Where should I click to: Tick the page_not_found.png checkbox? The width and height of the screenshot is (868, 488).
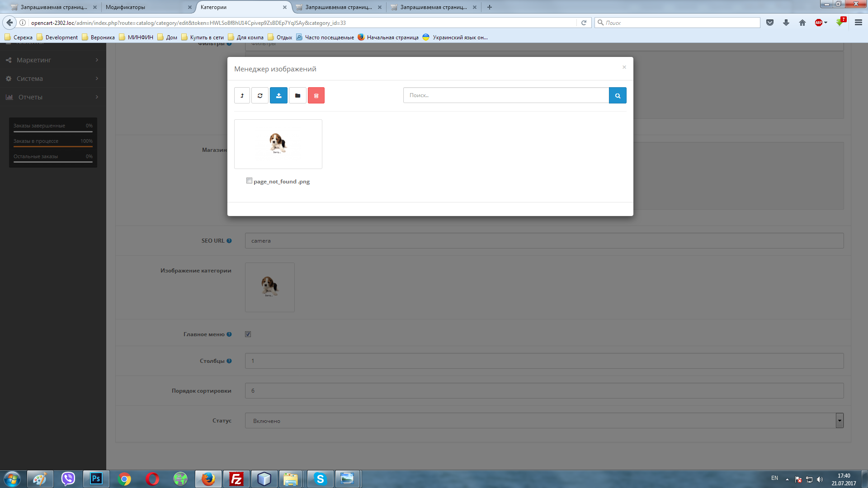tap(249, 181)
